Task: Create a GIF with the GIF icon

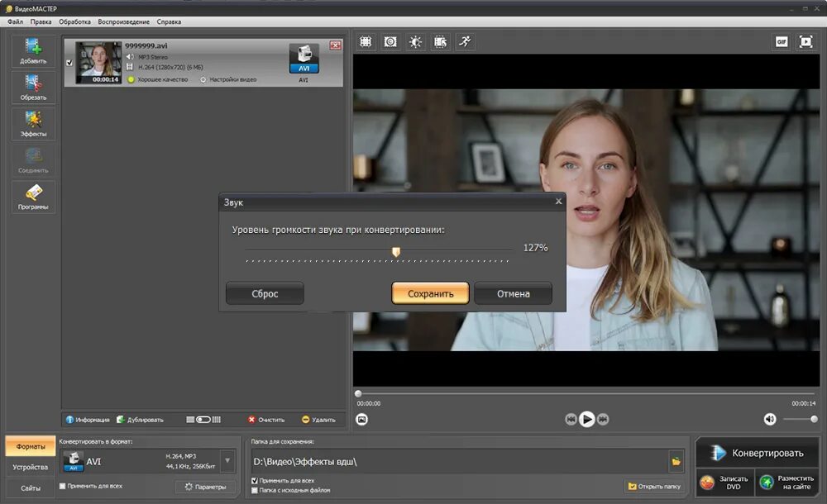Action: [x=782, y=41]
